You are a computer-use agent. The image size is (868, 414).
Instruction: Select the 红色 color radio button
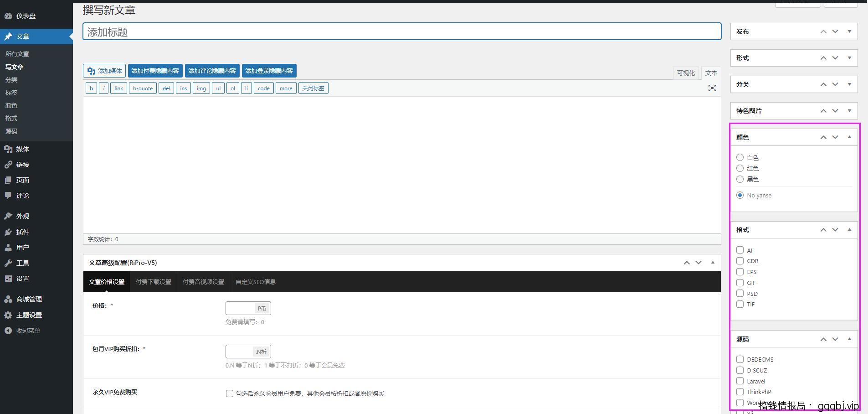(740, 168)
